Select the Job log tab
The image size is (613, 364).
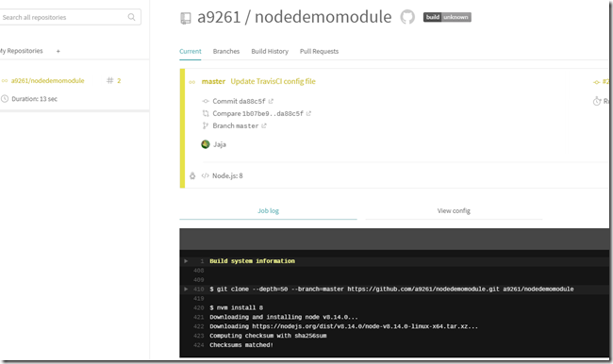click(x=268, y=210)
